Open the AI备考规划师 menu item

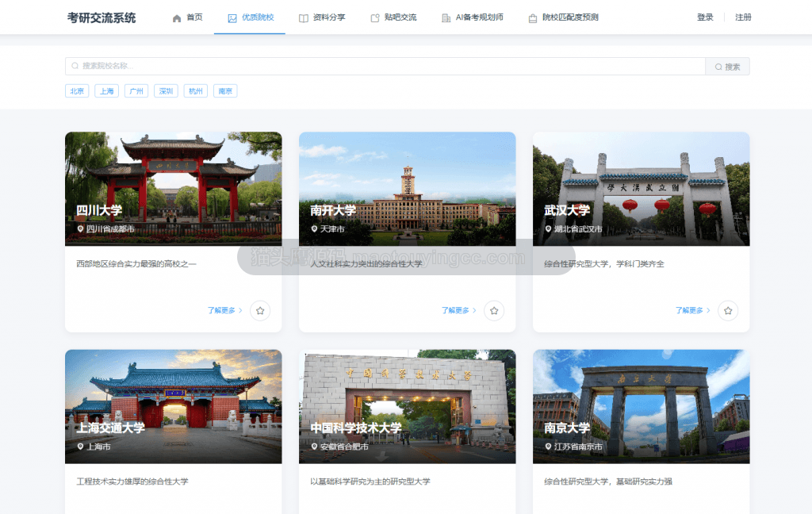coord(472,17)
